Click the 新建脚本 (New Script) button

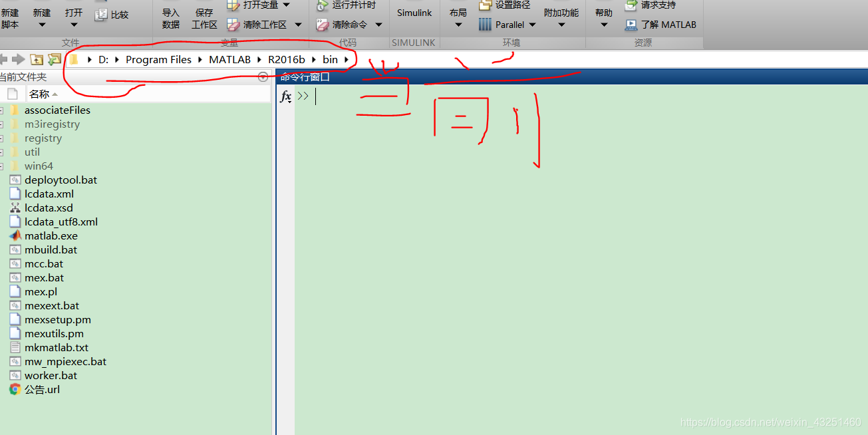click(x=10, y=18)
